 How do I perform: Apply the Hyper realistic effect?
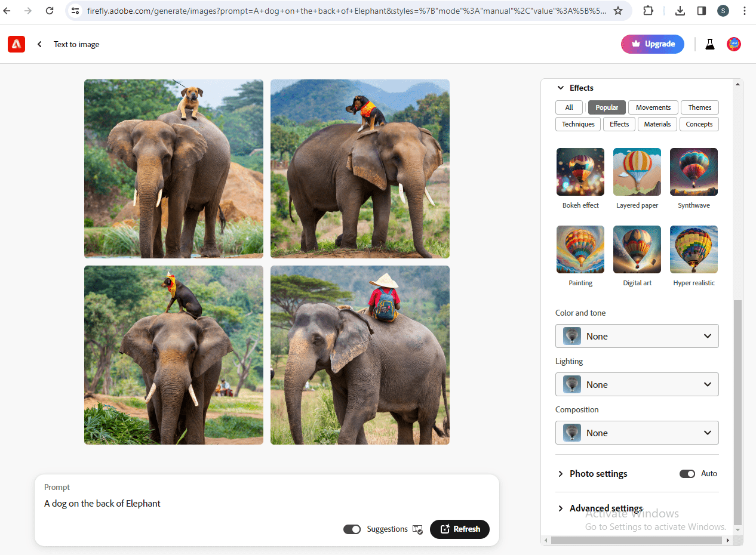[694, 249]
